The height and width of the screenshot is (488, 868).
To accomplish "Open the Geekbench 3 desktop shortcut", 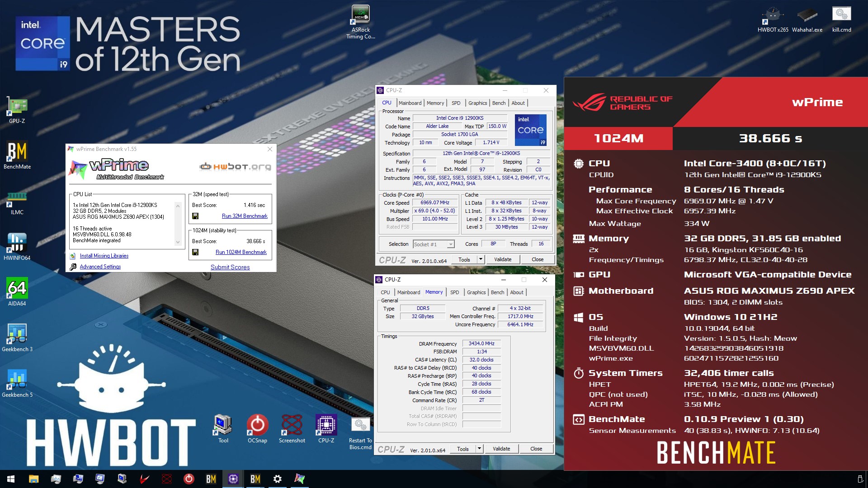I will pos(17,338).
